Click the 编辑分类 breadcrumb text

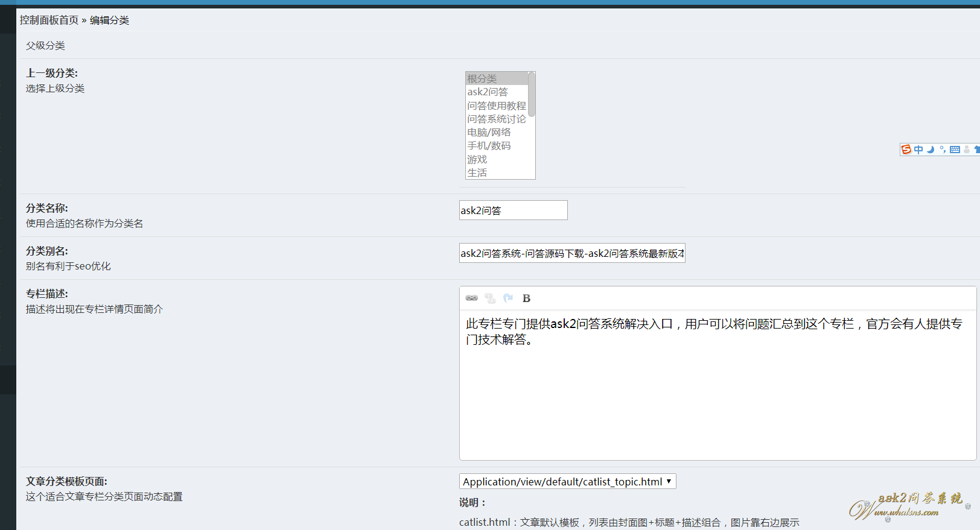[x=109, y=20]
